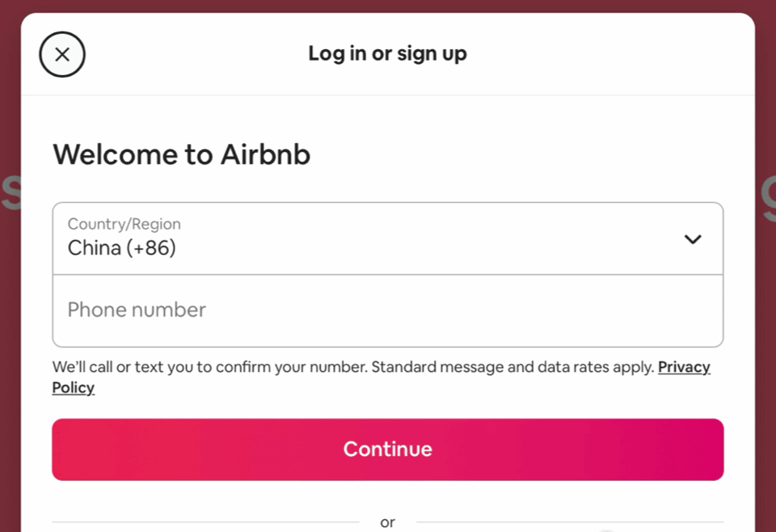
Task: Click dimmed backdrop right of the modal
Action: click(765, 323)
